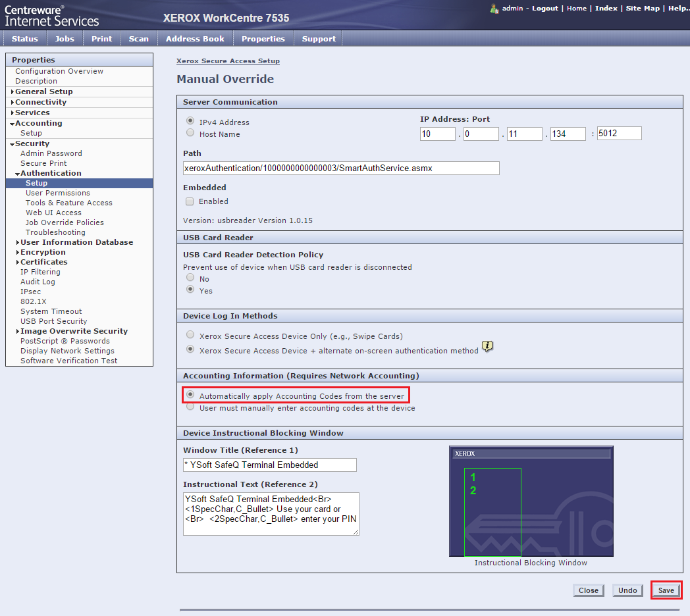Select No for USB card reader policy
The image size is (690, 616).
tap(190, 278)
